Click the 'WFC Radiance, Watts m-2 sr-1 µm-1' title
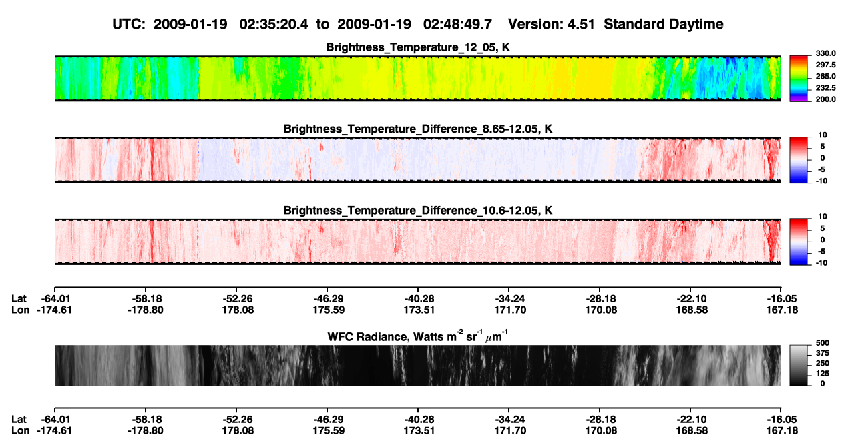The width and height of the screenshot is (868, 445). coord(418,336)
